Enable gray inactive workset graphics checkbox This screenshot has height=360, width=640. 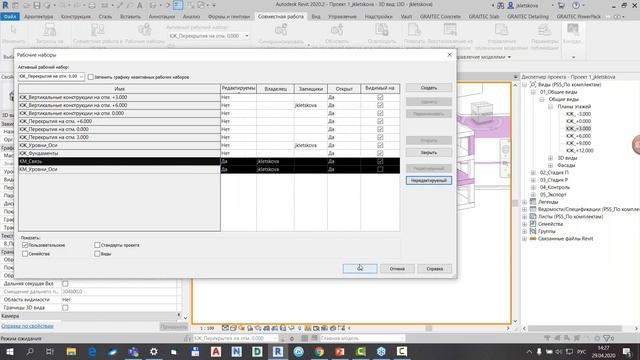coord(91,77)
